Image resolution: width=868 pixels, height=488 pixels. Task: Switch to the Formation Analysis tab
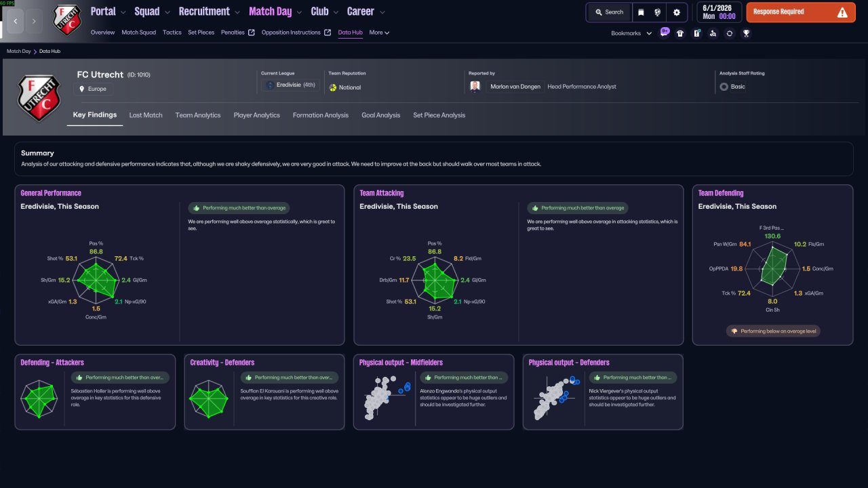(321, 115)
